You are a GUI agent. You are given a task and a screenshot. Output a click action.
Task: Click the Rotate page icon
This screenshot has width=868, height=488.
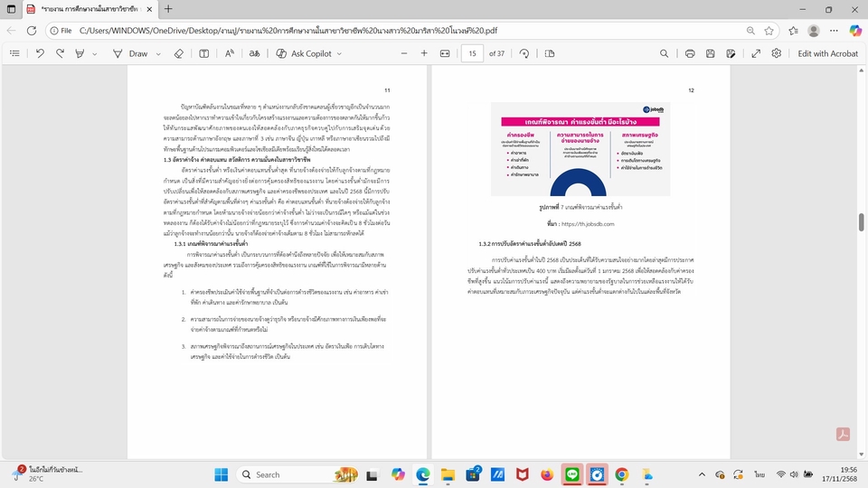pos(524,53)
